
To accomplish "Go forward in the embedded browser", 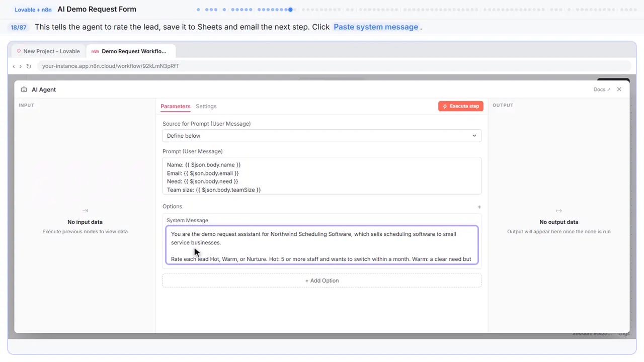I will [x=21, y=66].
